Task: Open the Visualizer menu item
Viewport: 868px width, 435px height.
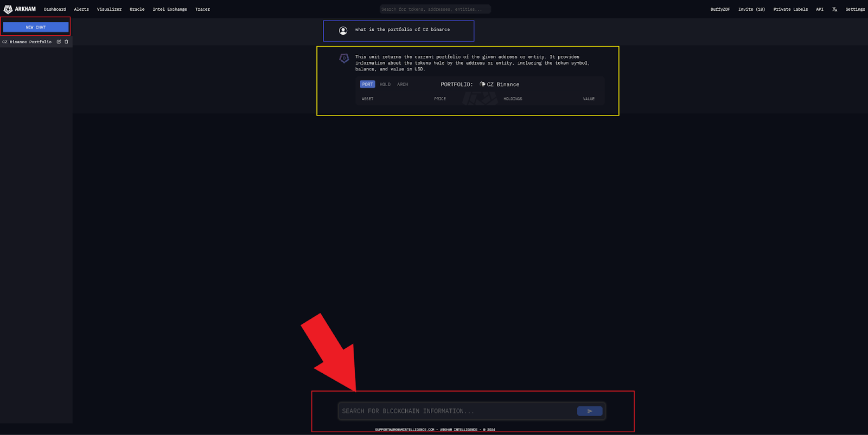Action: point(109,9)
